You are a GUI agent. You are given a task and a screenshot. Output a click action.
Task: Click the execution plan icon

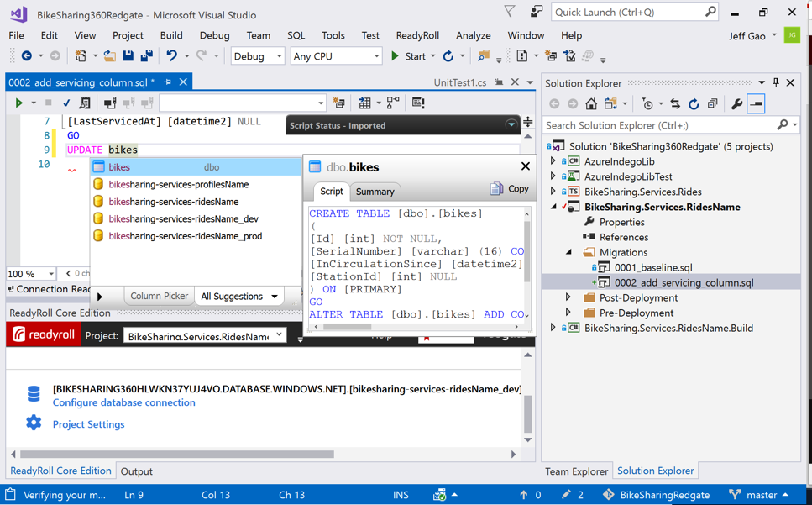pyautogui.click(x=393, y=103)
